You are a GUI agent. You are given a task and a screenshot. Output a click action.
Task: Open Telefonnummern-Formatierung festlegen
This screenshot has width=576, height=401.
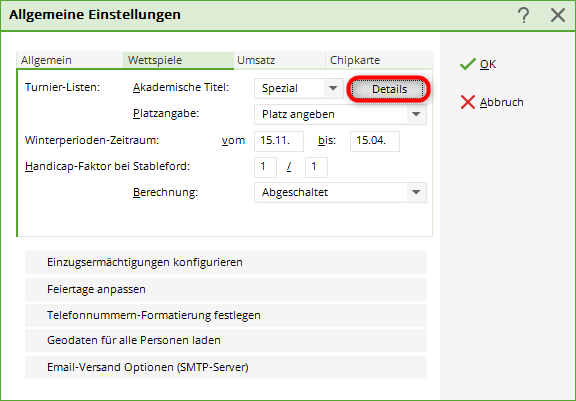(x=226, y=315)
